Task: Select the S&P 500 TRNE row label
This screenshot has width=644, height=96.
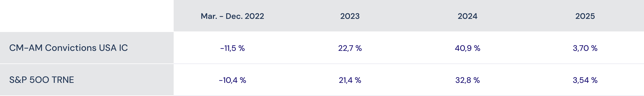Action: 42,80
